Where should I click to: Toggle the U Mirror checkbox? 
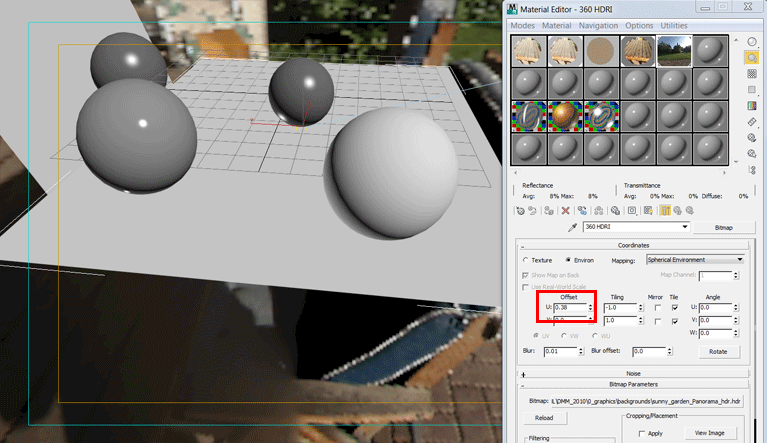(x=657, y=308)
